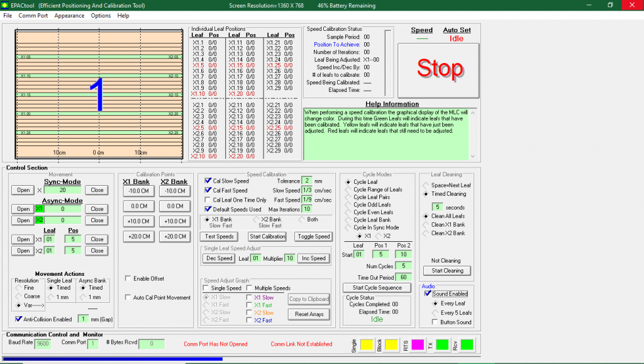Click the magenta RTS indicator square
644x364 pixels.
[417, 344]
